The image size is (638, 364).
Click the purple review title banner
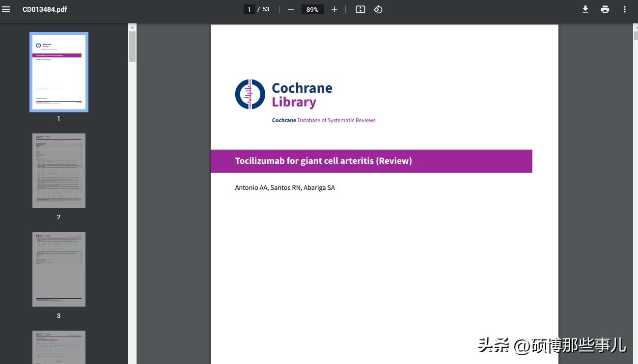(x=371, y=161)
